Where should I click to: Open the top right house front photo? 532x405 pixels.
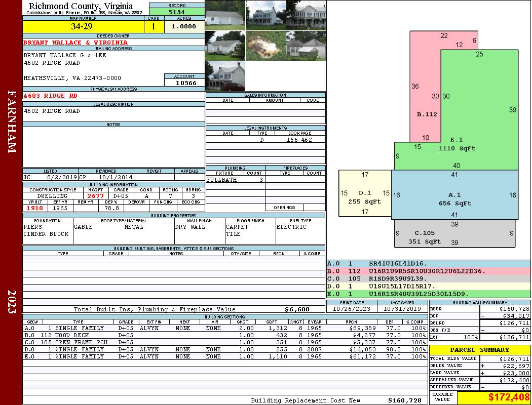coord(307,15)
